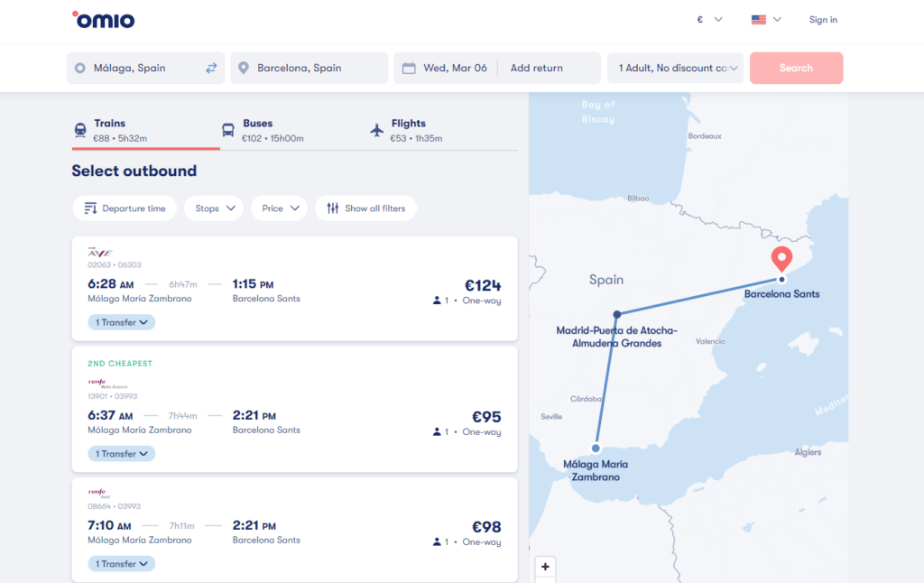
Task: Click the Málaga María Zambrano map label
Action: tap(596, 470)
